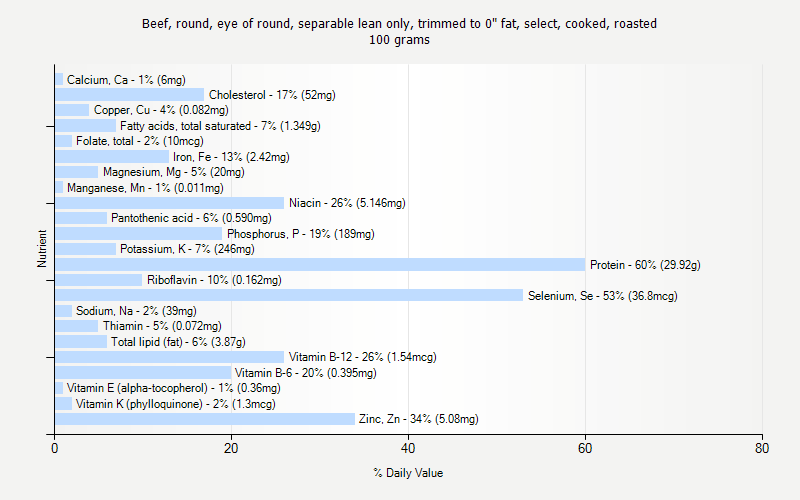Viewport: 800px width, 500px height.
Task: Click the "% Daily Value" axis title
Action: coord(408,473)
